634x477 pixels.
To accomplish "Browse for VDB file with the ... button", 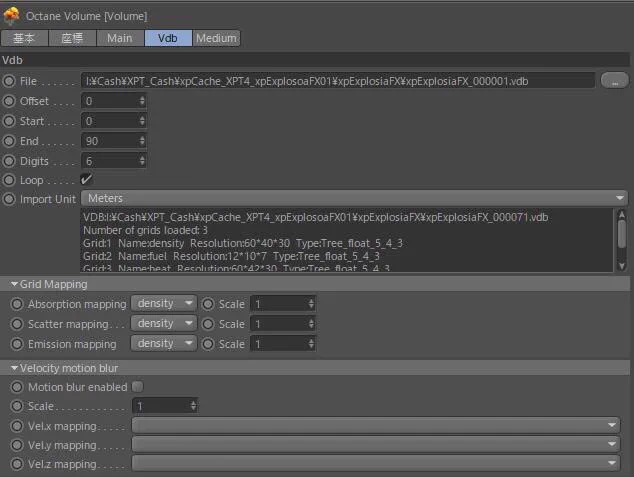I will (615, 80).
